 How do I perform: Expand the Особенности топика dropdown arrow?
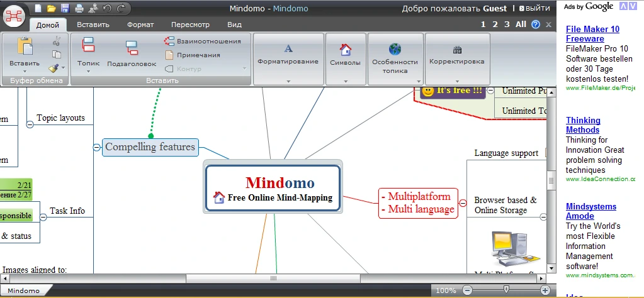click(x=419, y=81)
